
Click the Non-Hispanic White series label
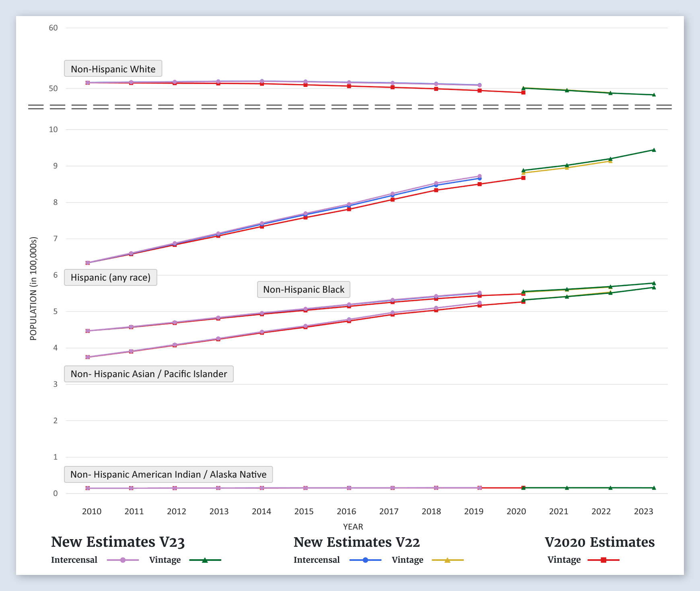(x=113, y=69)
